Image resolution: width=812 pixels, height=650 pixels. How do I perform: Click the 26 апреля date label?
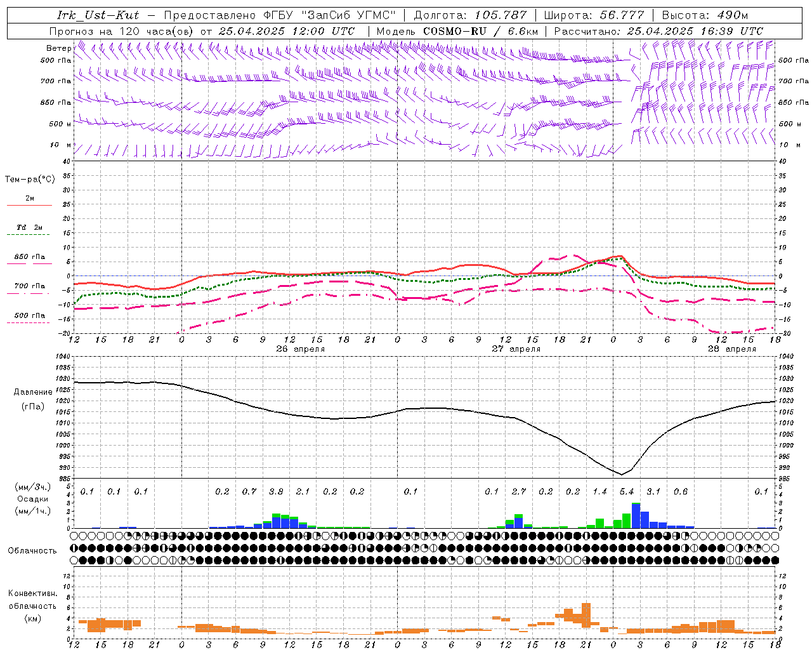pyautogui.click(x=301, y=349)
